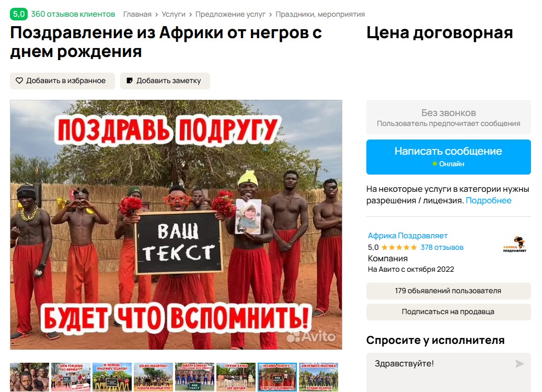Click the five-star rating of seller
542x392 pixels.
(x=399, y=247)
